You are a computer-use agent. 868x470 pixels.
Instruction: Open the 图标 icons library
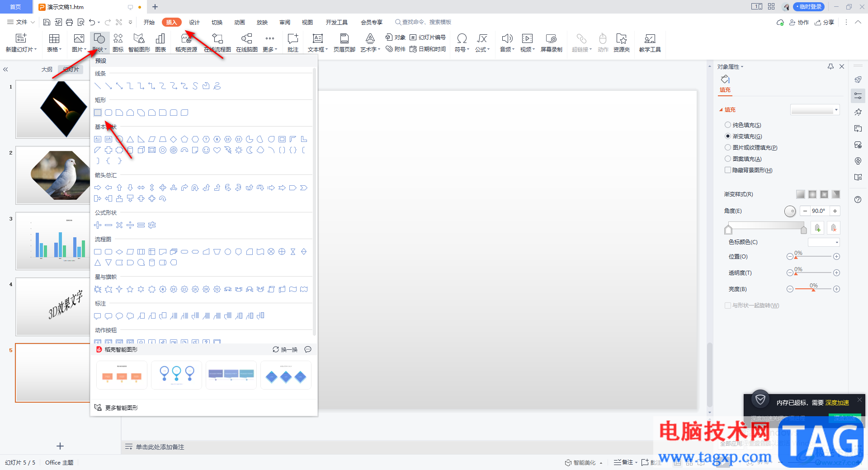tap(118, 42)
